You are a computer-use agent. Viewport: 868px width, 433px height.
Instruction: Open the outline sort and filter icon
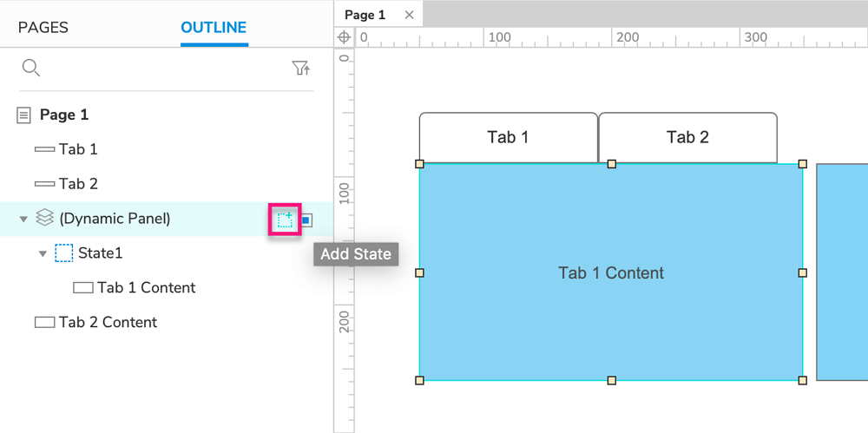(x=301, y=69)
